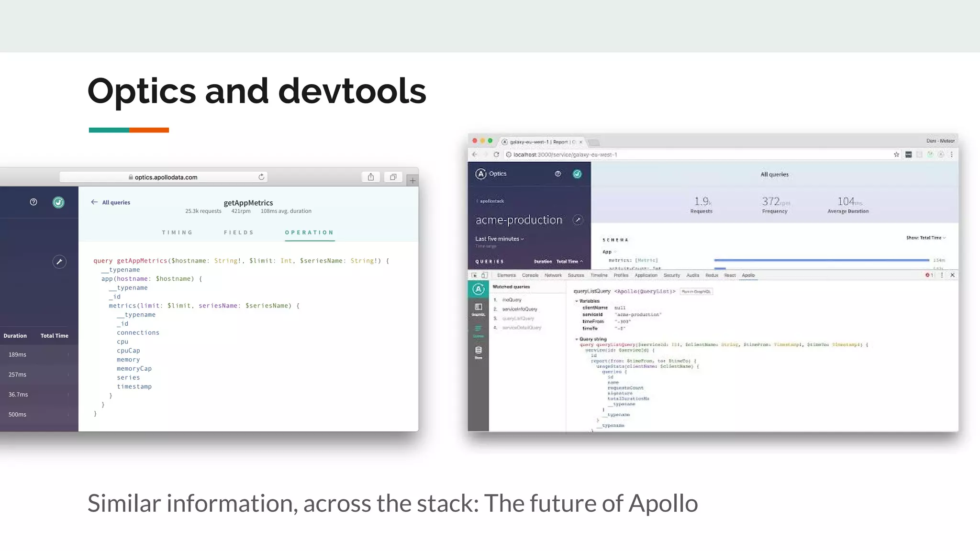980x551 pixels.
Task: Sort by Total Time column in left window
Action: (x=55, y=336)
